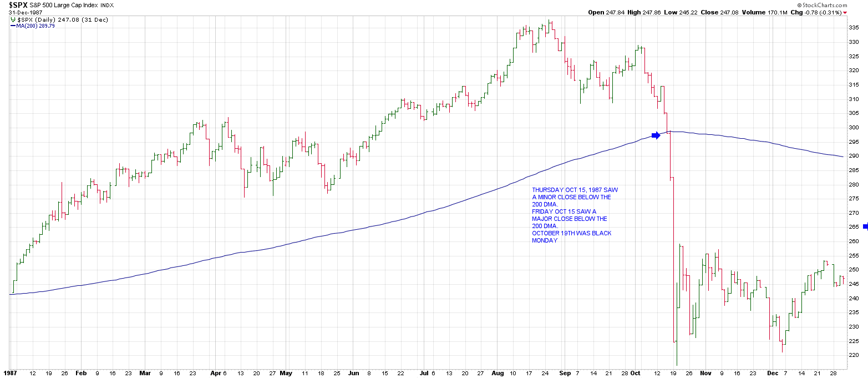The width and height of the screenshot is (868, 378).
Task: Click the Aug label on the date axis
Action: coord(496,374)
